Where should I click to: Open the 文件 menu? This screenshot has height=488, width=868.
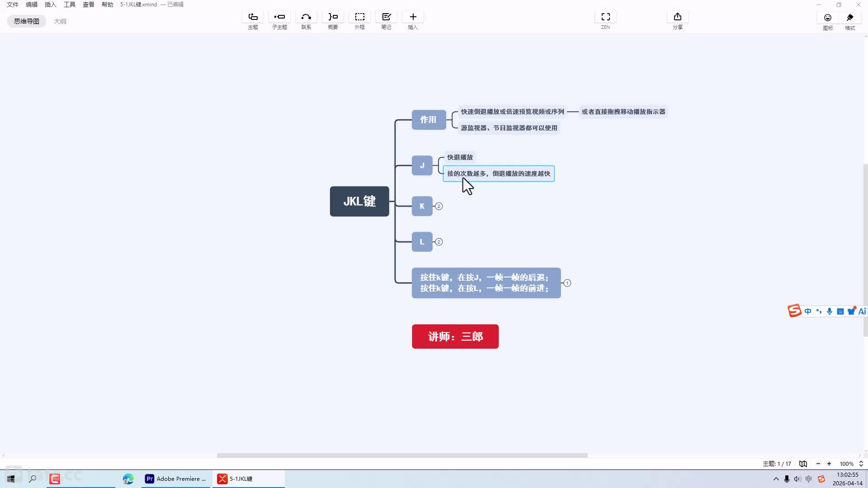pyautogui.click(x=13, y=5)
